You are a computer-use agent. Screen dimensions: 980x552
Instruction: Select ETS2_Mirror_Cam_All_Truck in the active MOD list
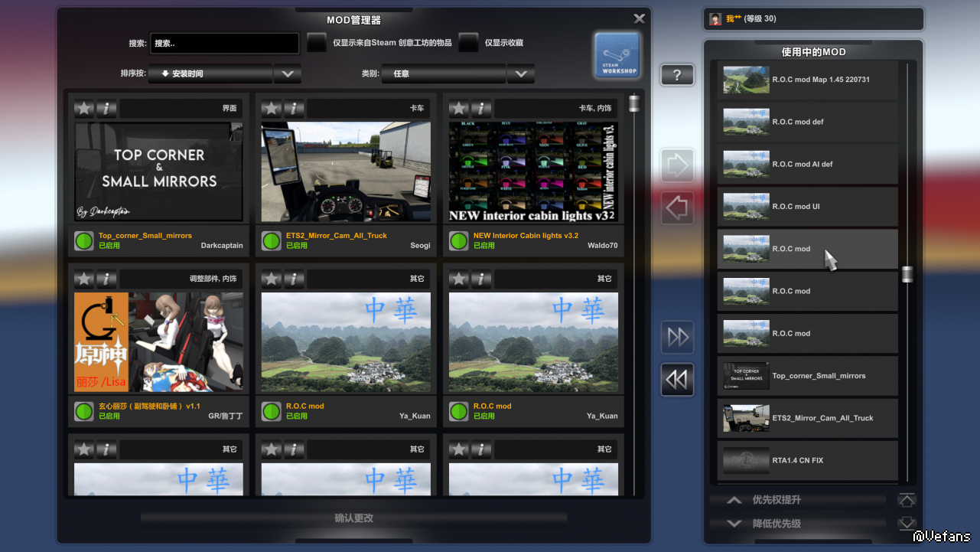pyautogui.click(x=807, y=418)
